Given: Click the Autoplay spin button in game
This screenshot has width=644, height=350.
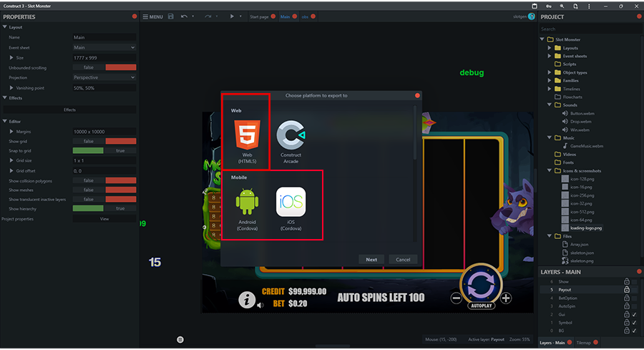Looking at the screenshot, I should pyautogui.click(x=481, y=286).
